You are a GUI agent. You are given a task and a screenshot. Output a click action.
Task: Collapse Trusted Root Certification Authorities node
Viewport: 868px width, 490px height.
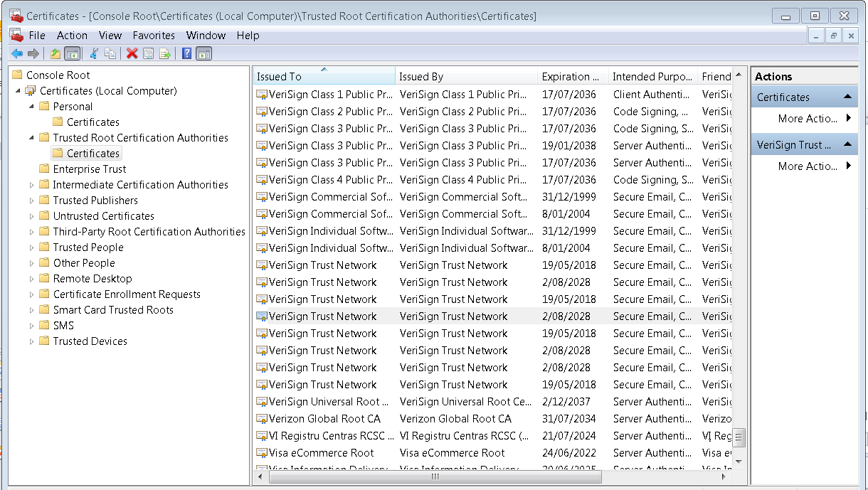coord(32,138)
